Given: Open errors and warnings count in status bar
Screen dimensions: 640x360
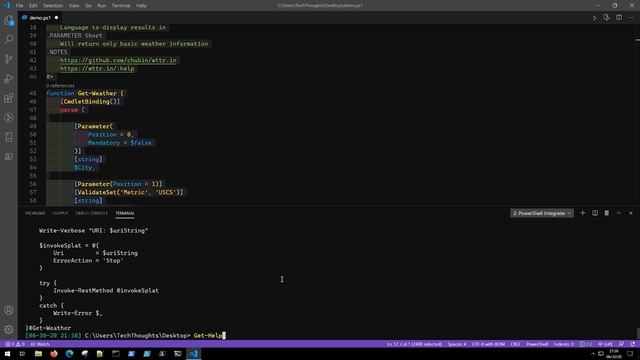Looking at the screenshot, I should pyautogui.click(x=15, y=344).
